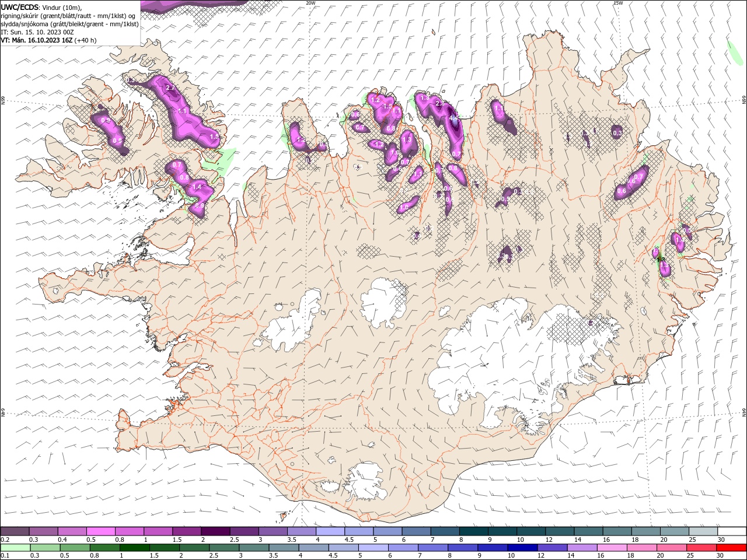Select the 1.5 magenta-purple swatch in the snow legend
The height and width of the screenshot is (560, 747).
187,531
